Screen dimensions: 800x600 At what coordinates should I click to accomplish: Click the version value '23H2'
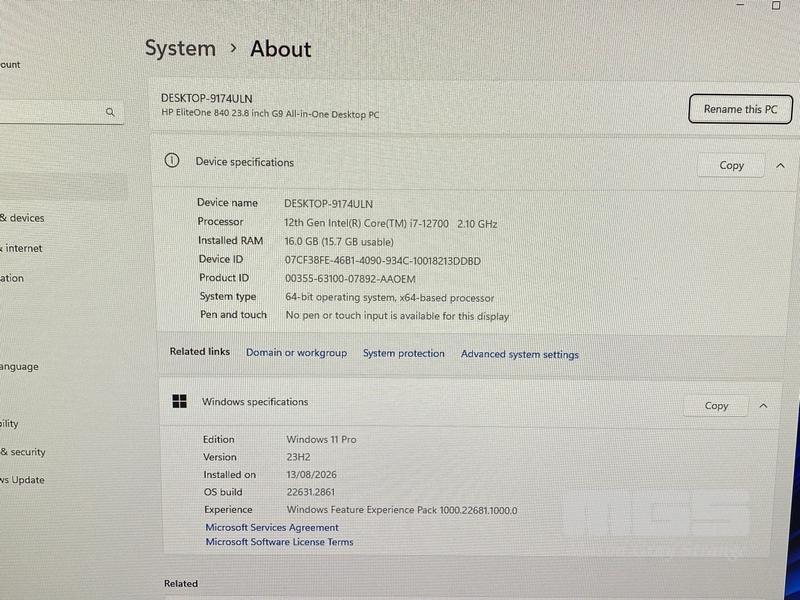[x=298, y=457]
